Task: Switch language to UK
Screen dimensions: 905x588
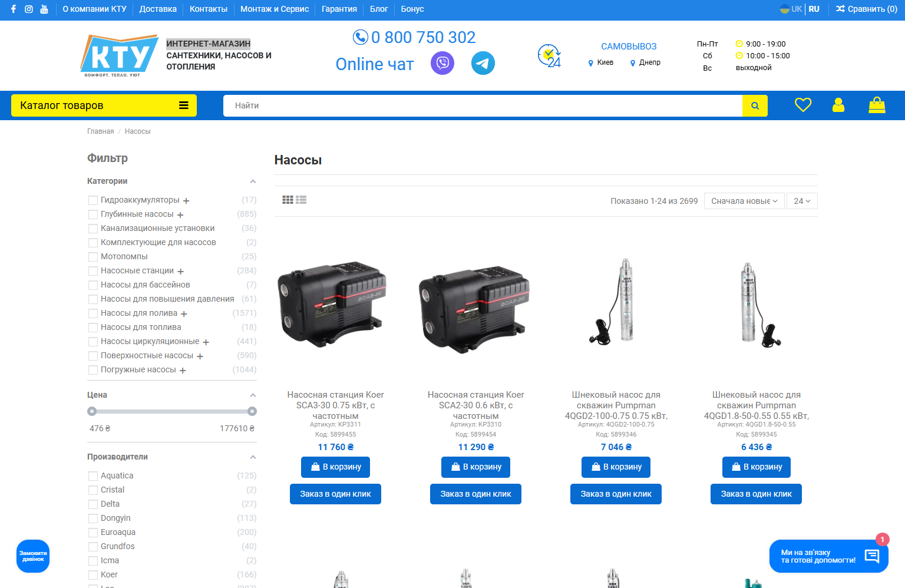Action: tap(791, 9)
